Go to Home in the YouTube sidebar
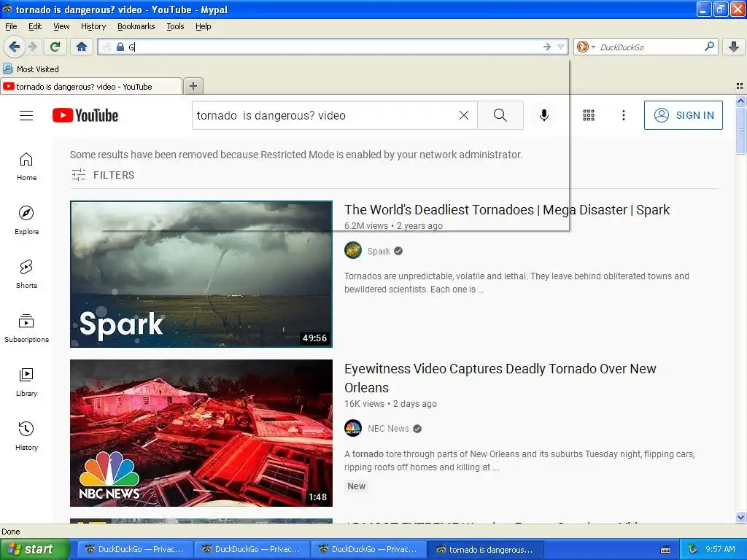 coord(26,167)
